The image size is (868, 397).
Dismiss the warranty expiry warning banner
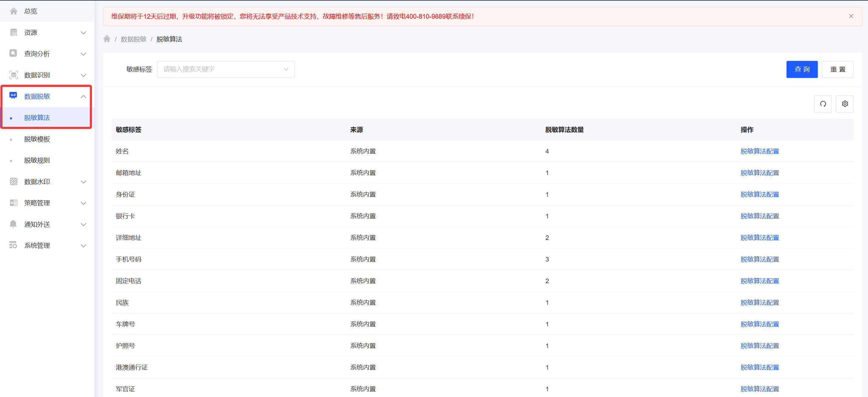point(851,16)
